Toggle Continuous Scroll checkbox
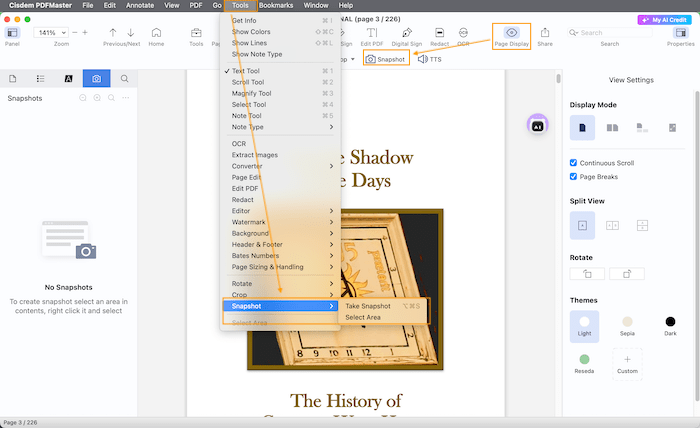Image resolution: width=700 pixels, height=428 pixels. [573, 162]
